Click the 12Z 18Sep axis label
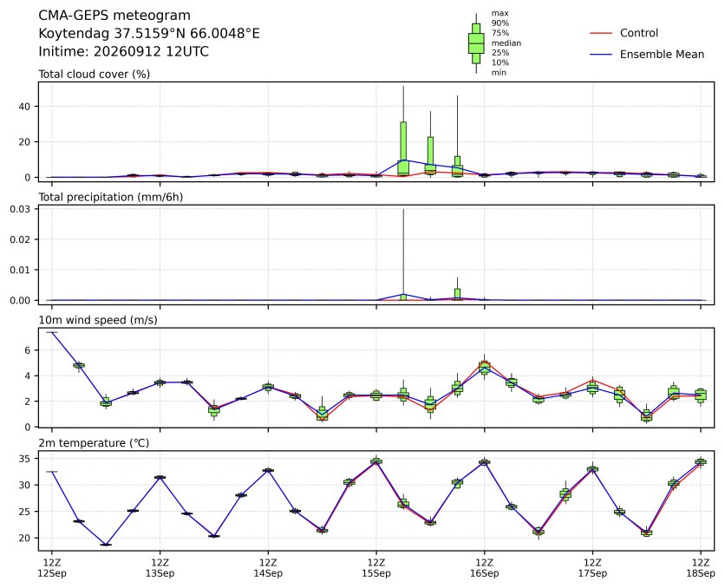This screenshot has width=725, height=588. (x=701, y=568)
